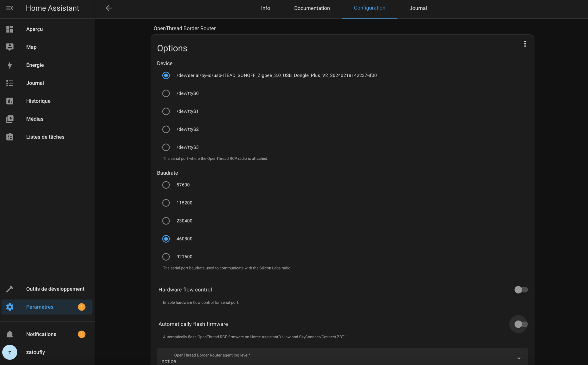Switch to the Info tab

[x=265, y=8]
